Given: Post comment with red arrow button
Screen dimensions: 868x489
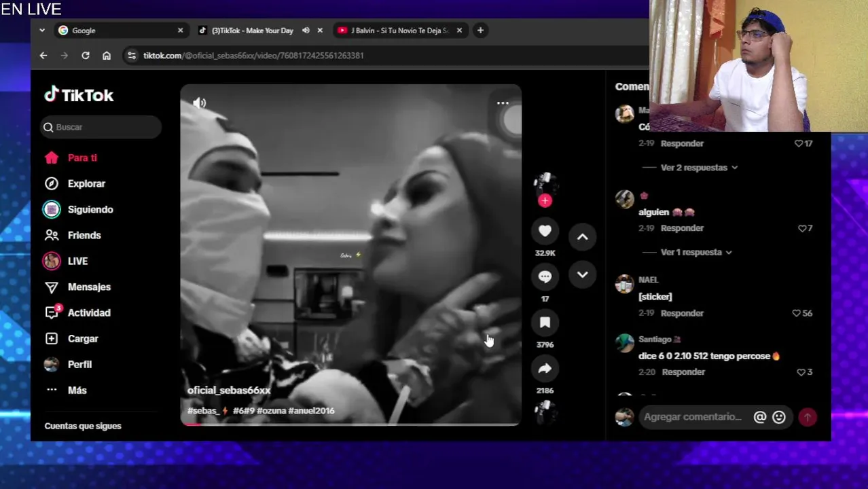Looking at the screenshot, I should tap(808, 418).
